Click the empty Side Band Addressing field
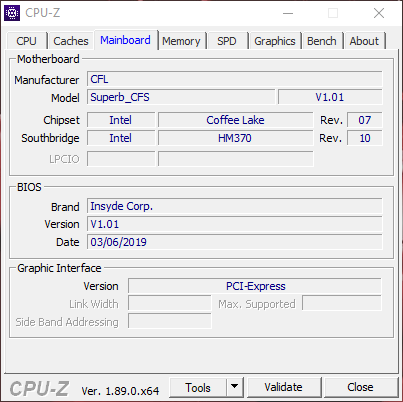 click(x=170, y=321)
